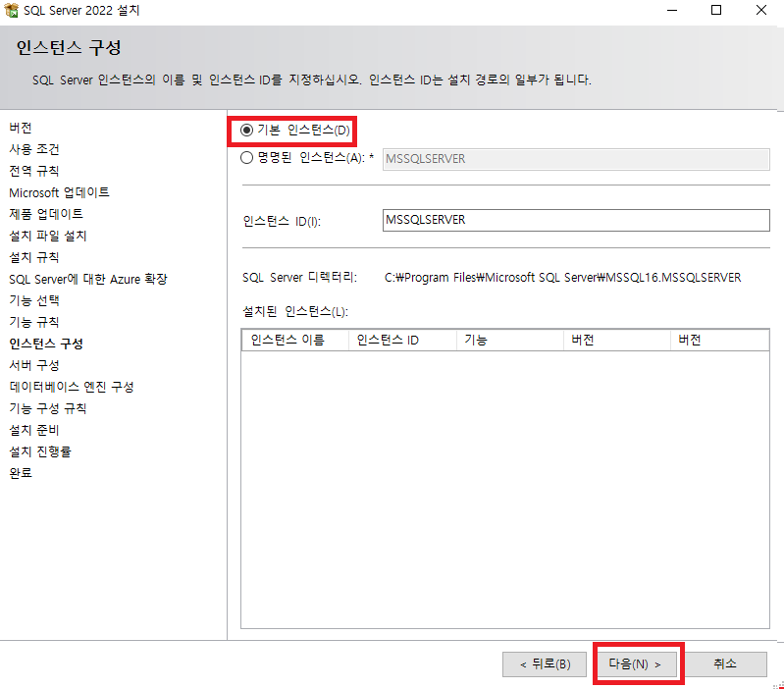The height and width of the screenshot is (689, 784).
Task: Maximize the SQL Server 2022 설치 window
Action: click(716, 10)
